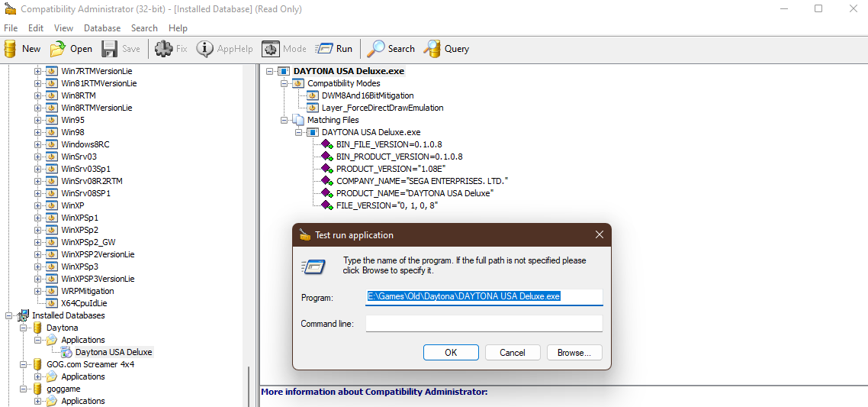Image resolution: width=868 pixels, height=407 pixels.
Task: Click the COMPANY_NAME attribute diamond icon
Action: (x=327, y=181)
